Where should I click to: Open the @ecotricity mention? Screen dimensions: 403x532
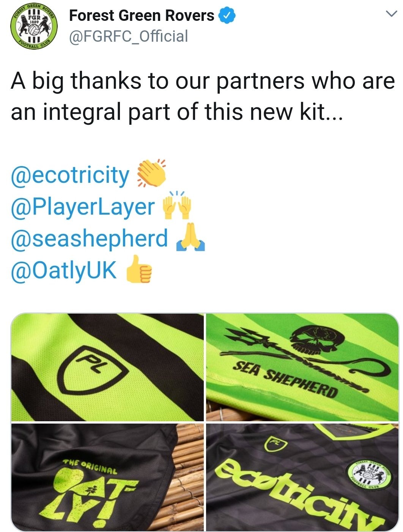[x=70, y=175]
